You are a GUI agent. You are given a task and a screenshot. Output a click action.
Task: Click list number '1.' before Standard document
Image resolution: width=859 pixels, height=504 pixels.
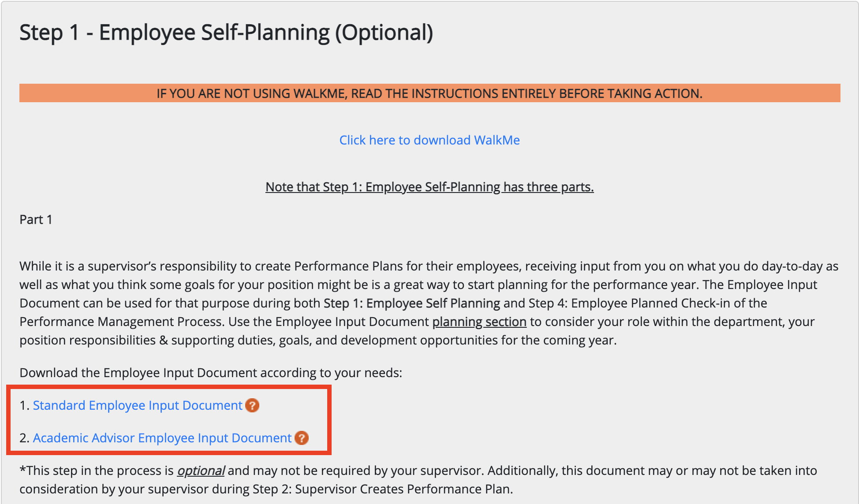(24, 405)
